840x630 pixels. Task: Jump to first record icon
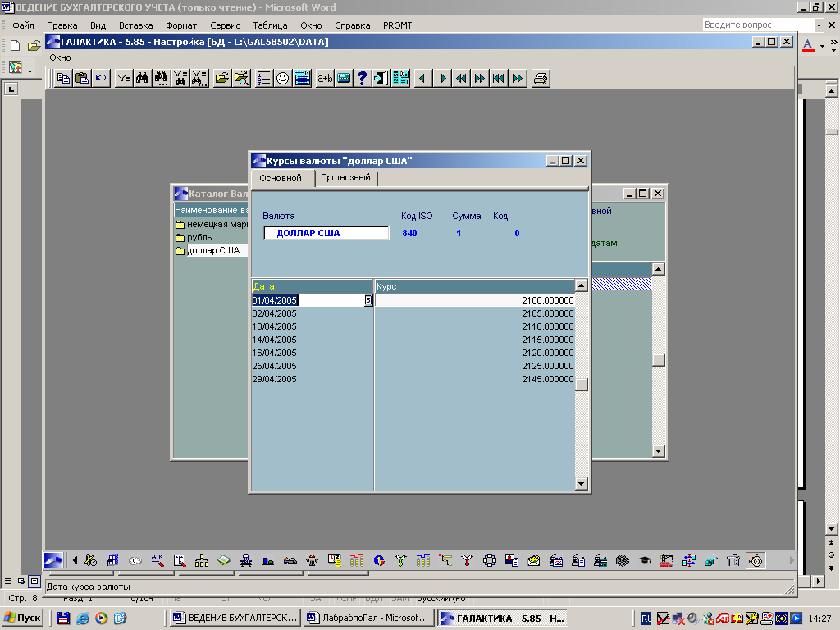pos(499,79)
